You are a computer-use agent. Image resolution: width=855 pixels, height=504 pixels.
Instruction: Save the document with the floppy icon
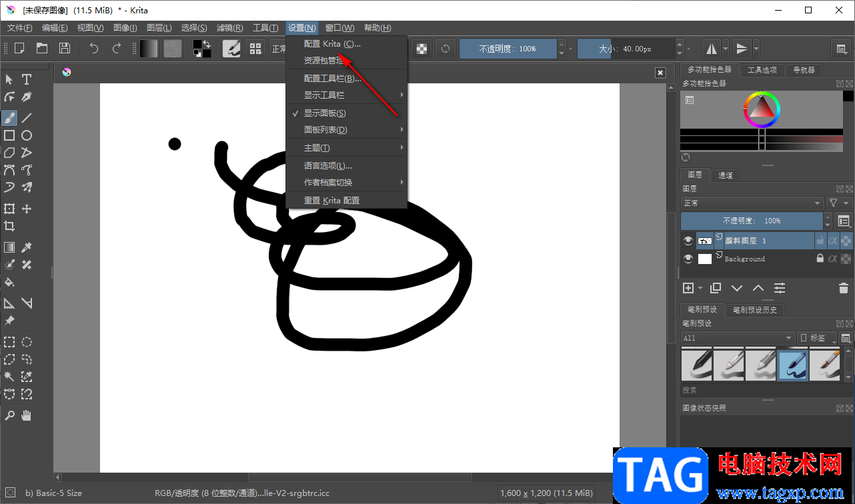65,48
